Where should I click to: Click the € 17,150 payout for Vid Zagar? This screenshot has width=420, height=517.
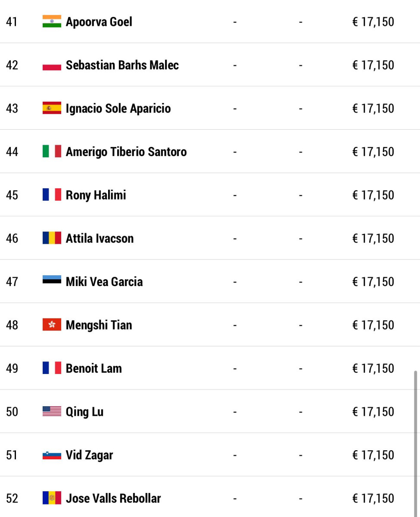point(373,455)
